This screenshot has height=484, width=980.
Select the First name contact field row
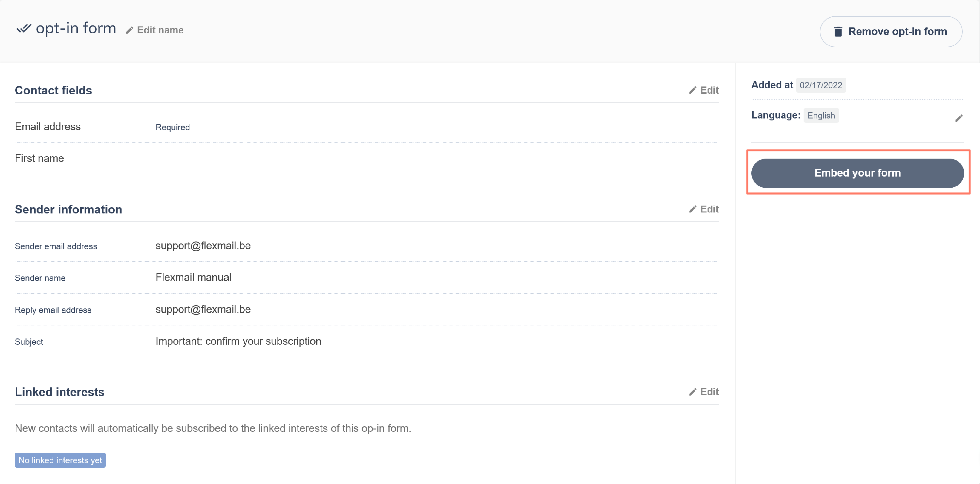[39, 158]
